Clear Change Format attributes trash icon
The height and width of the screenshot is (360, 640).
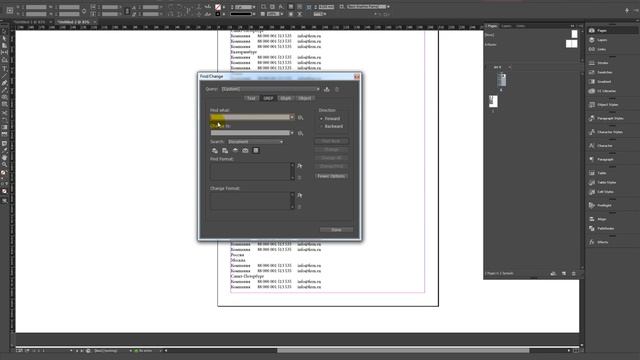(300, 207)
